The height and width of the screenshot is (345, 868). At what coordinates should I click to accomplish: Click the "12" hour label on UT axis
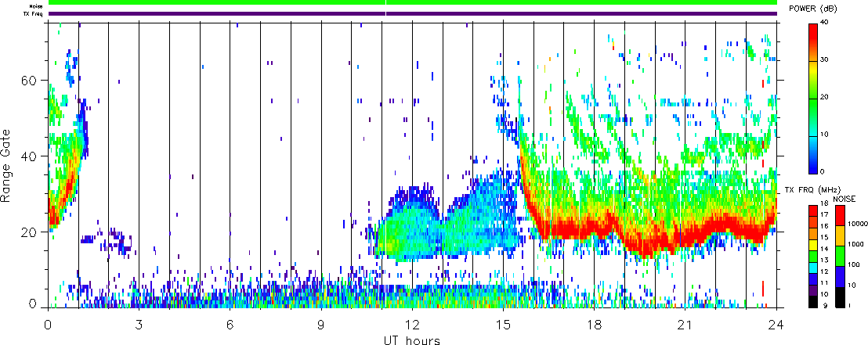tap(412, 324)
